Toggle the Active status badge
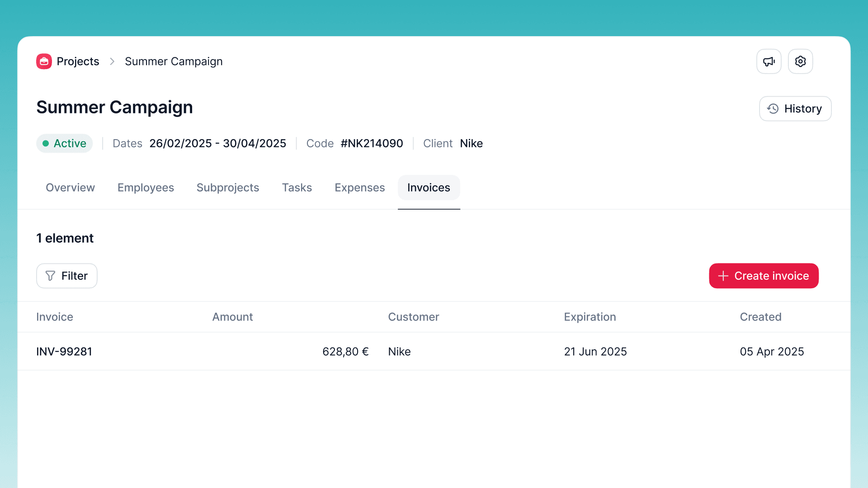 coord(64,143)
